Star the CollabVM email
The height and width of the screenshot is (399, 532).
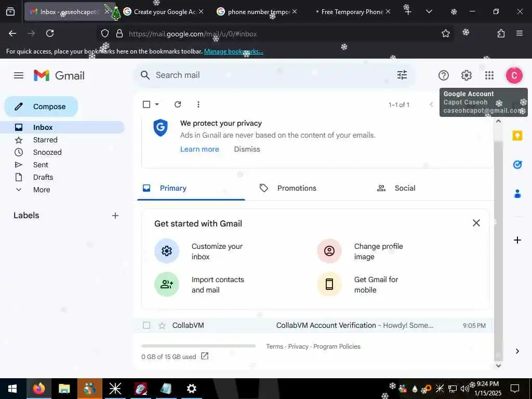pos(162,326)
